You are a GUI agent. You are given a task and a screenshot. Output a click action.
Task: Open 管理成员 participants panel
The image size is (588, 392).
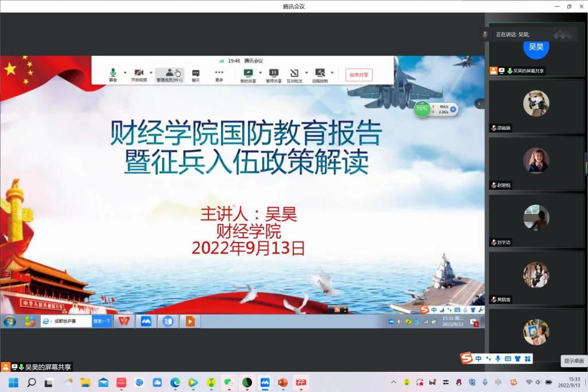169,74
